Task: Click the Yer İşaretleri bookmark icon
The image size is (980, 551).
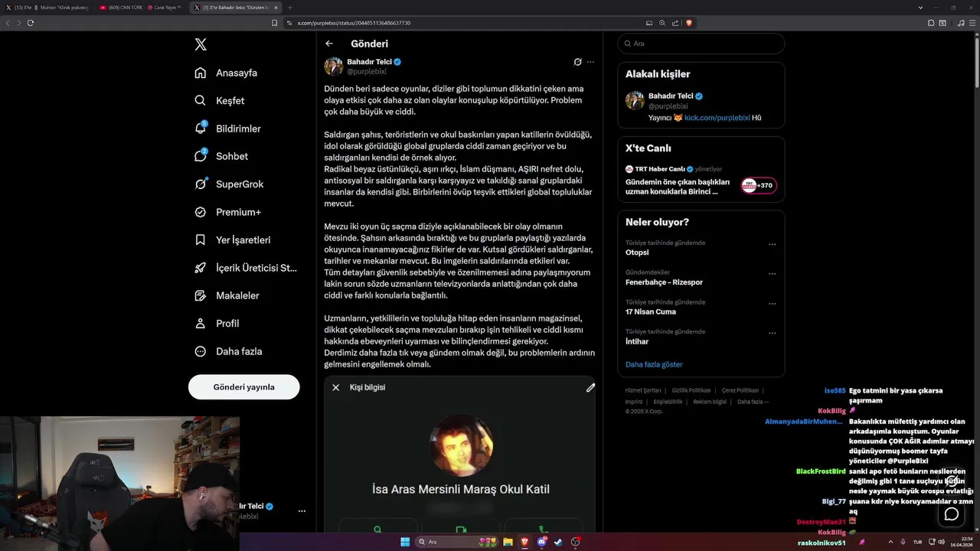Action: click(x=201, y=240)
